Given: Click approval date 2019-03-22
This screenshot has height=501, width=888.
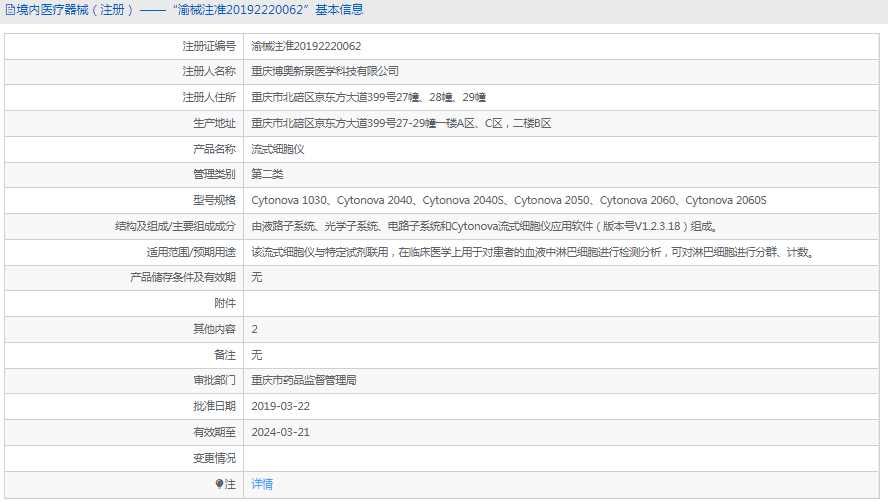Looking at the screenshot, I should 280,407.
